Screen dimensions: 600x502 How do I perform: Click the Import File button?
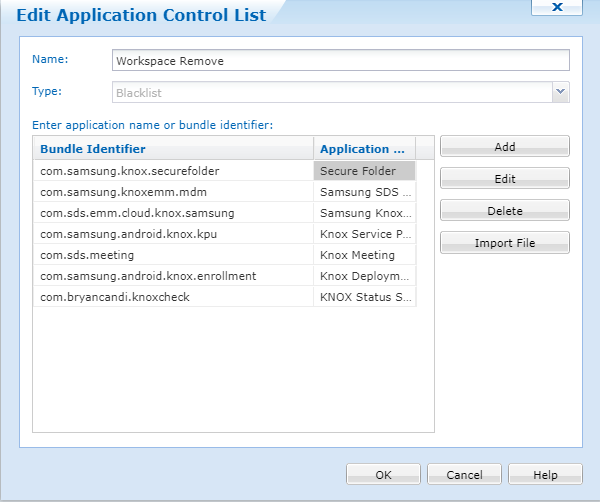pyautogui.click(x=504, y=243)
